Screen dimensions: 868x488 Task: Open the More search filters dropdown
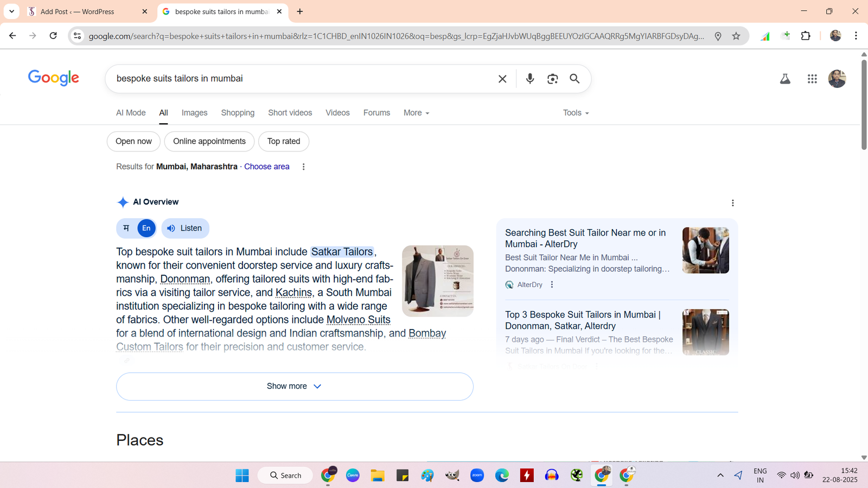(417, 113)
